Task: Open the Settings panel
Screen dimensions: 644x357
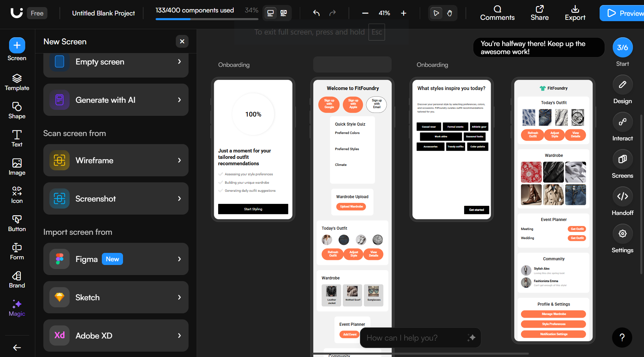Action: point(622,239)
